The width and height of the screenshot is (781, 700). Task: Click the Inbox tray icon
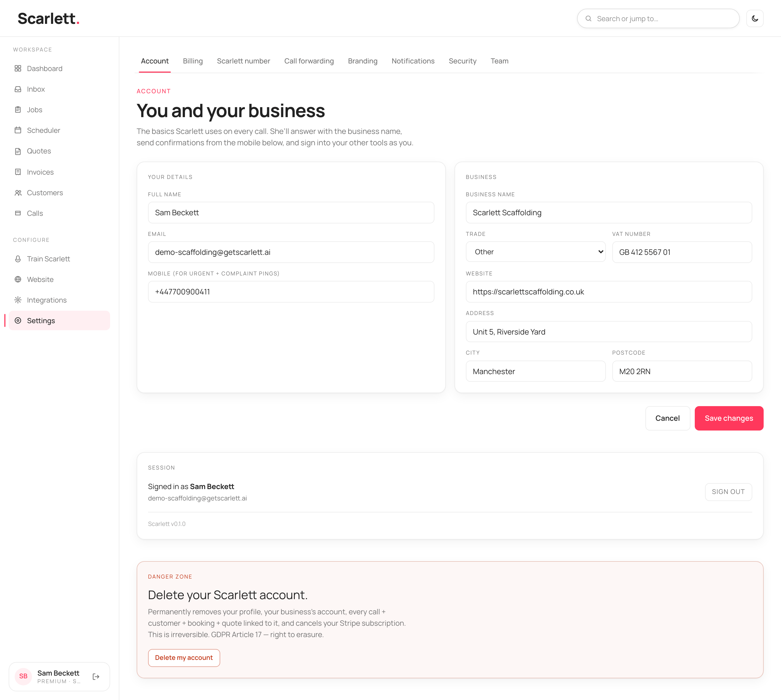coord(18,89)
